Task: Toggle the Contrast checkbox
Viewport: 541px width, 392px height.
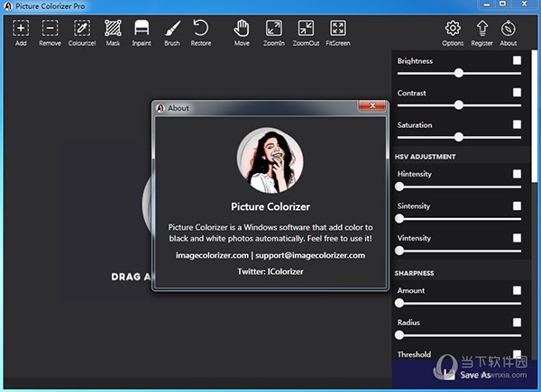Action: pyautogui.click(x=517, y=93)
